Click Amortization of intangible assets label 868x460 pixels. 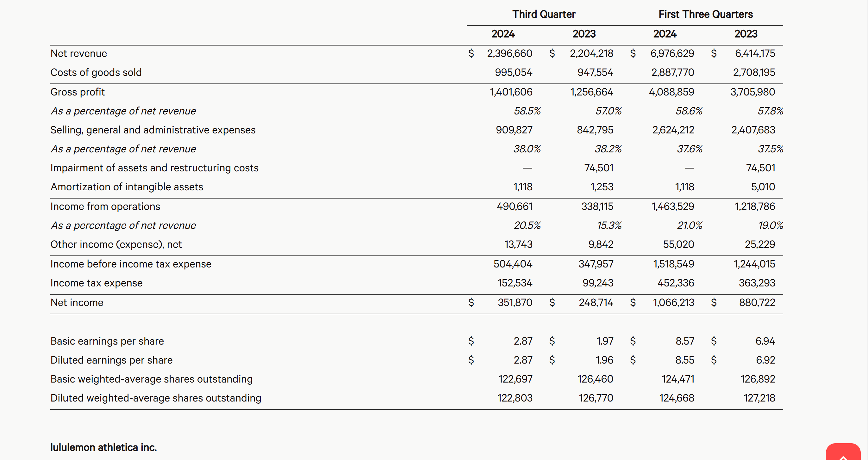tap(127, 187)
